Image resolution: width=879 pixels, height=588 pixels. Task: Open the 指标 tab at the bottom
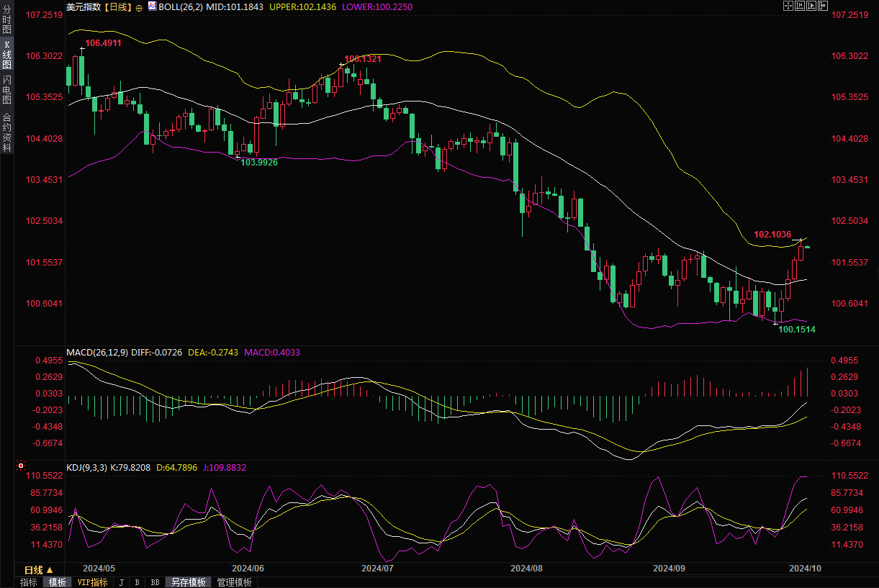click(29, 582)
